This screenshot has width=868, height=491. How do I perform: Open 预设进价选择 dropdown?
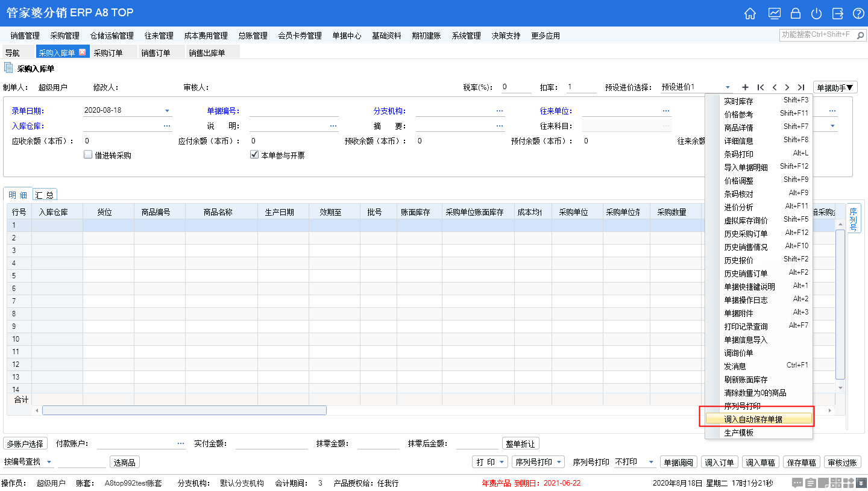(728, 87)
